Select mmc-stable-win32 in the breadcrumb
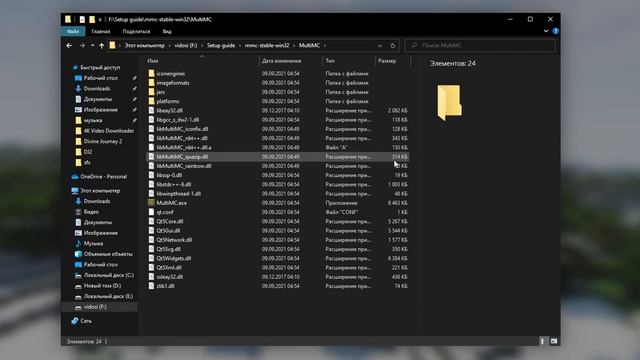The image size is (640, 360). tap(267, 45)
